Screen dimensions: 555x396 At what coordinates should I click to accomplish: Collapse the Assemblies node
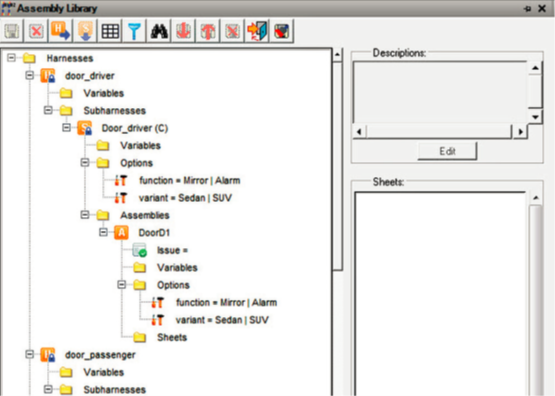(x=85, y=215)
